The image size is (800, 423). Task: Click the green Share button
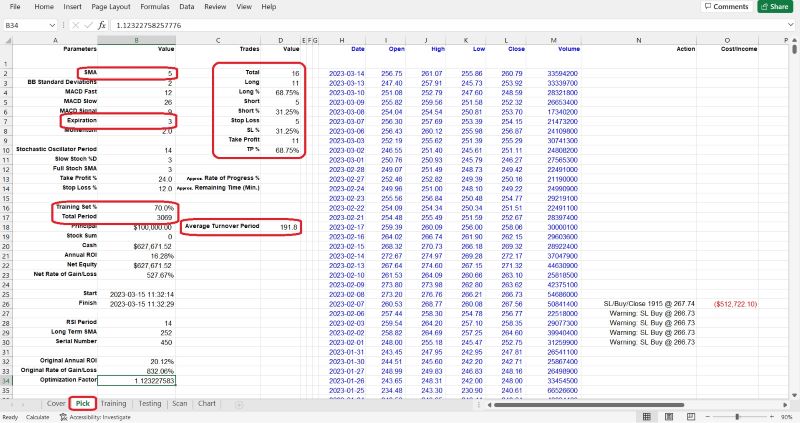[777, 6]
